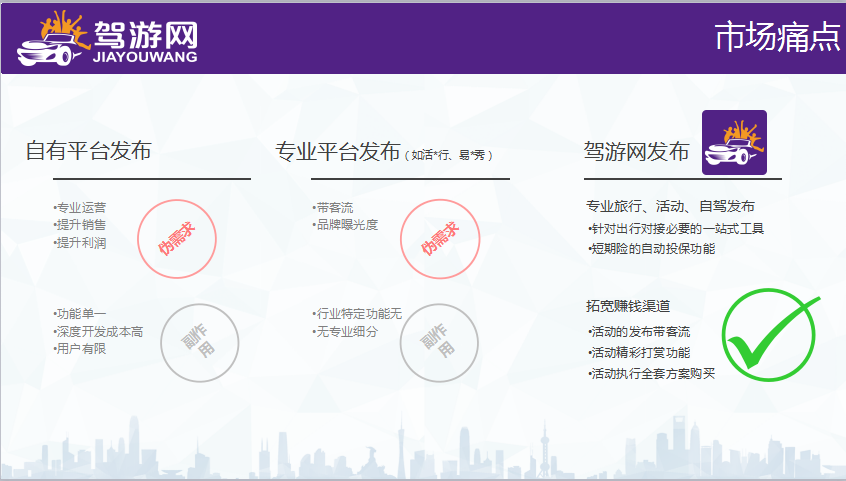Click the 活动的发布带客流 bullet
Viewport: 846px width, 481px height.
click(639, 331)
